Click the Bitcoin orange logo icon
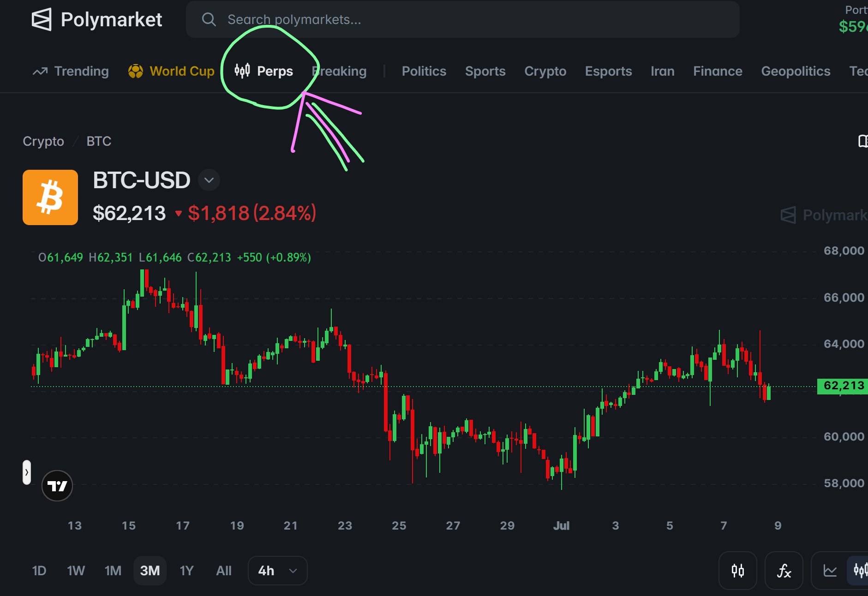This screenshot has width=868, height=596. pos(50,197)
